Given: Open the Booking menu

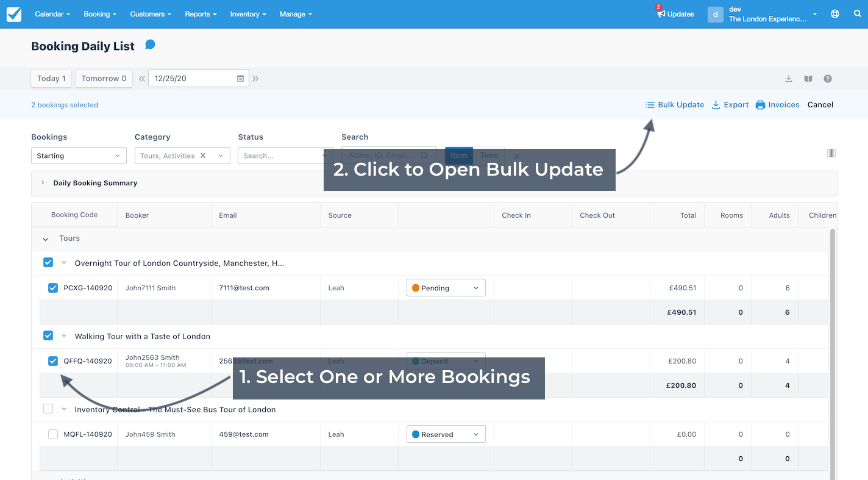Looking at the screenshot, I should click(100, 14).
